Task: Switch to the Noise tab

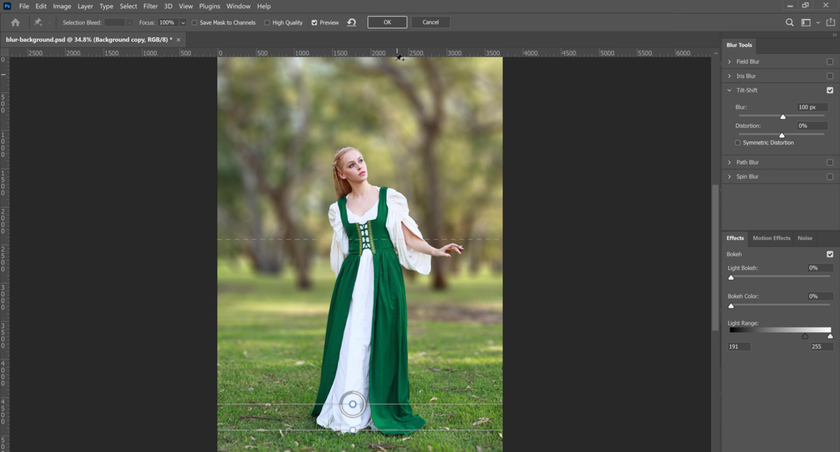Action: pos(805,238)
